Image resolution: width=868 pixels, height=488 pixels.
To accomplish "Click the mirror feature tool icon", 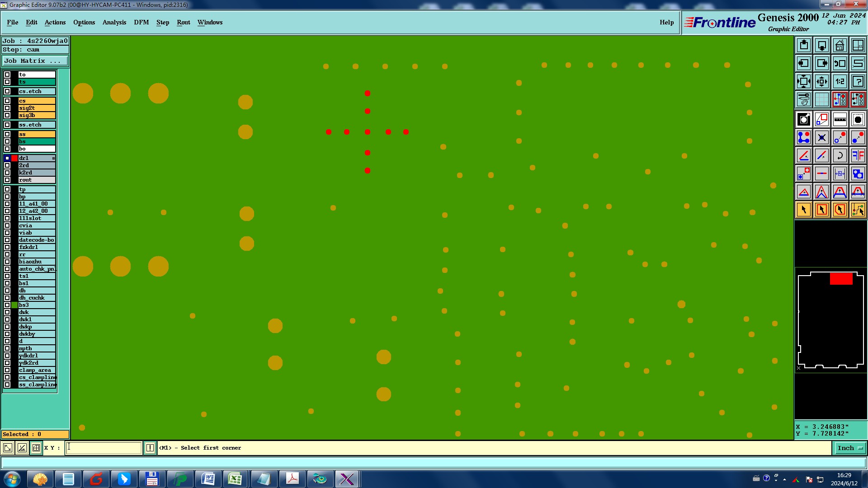I will 858,156.
